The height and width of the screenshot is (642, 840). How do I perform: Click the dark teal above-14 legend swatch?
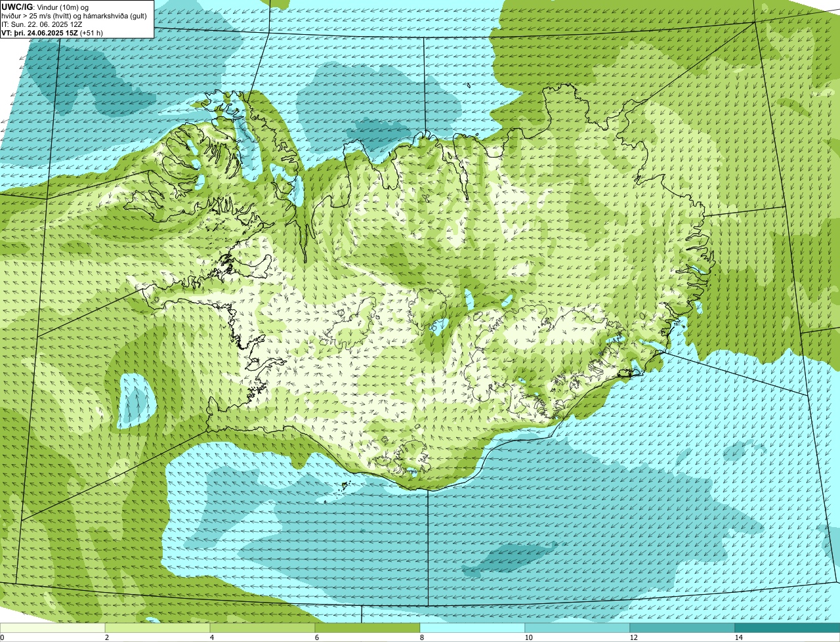point(787,628)
